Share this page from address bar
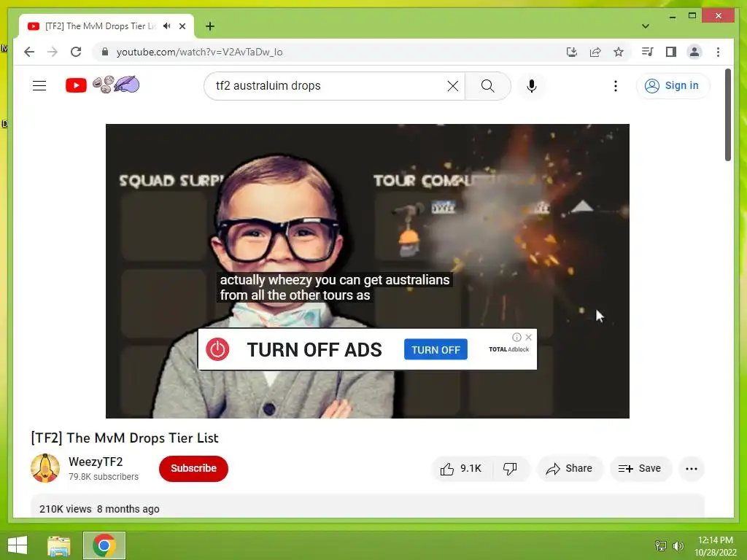The width and height of the screenshot is (747, 560). (x=595, y=52)
